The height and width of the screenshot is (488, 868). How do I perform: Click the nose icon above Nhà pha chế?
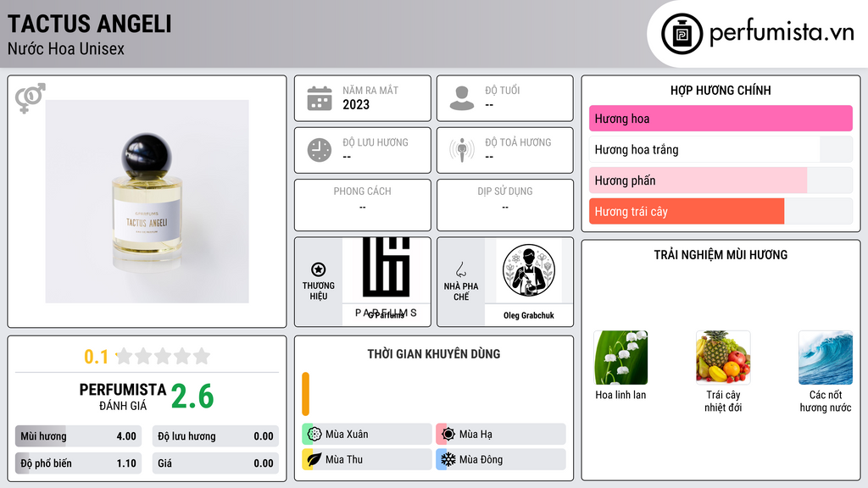(460, 269)
